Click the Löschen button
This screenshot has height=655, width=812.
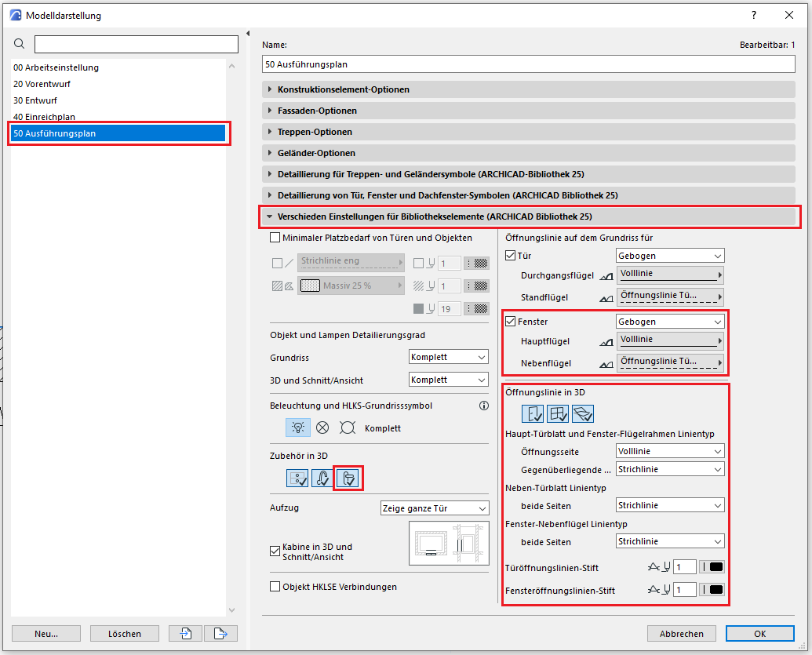click(x=125, y=633)
